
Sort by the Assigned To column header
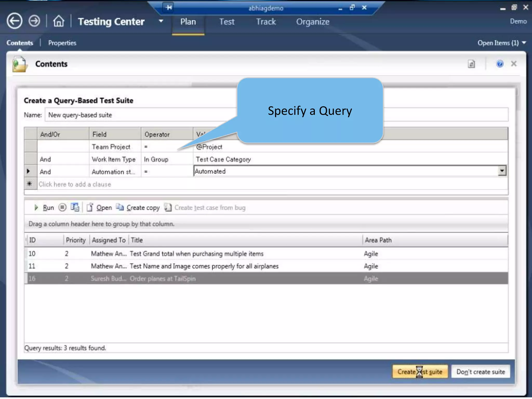coord(109,240)
